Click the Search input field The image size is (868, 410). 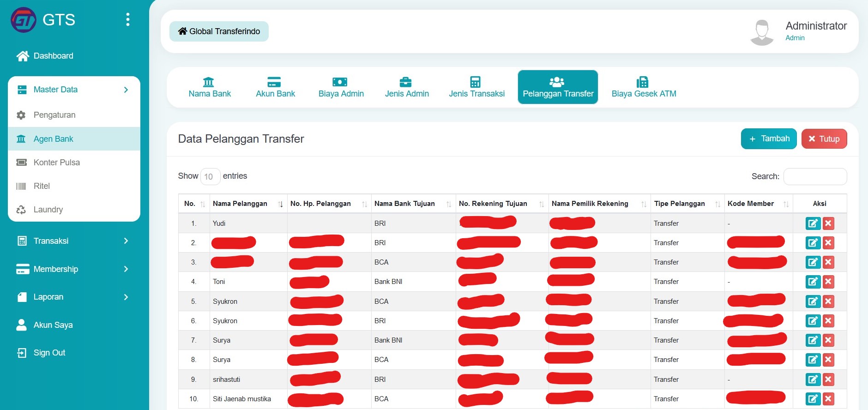[x=815, y=176]
